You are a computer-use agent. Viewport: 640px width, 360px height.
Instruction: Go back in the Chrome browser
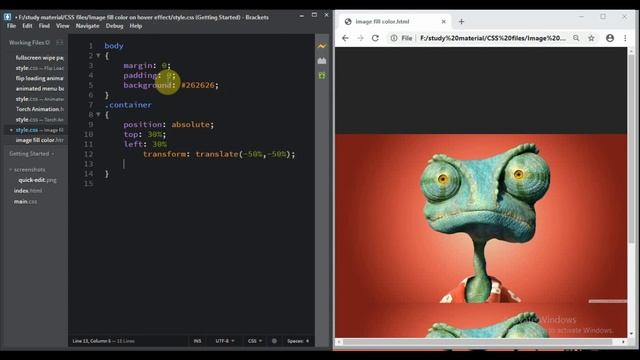(345, 38)
